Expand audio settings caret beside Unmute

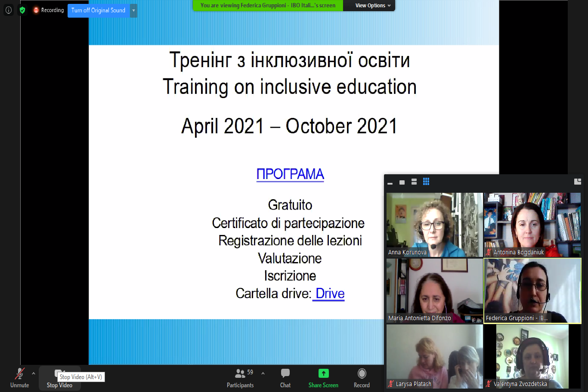34,373
